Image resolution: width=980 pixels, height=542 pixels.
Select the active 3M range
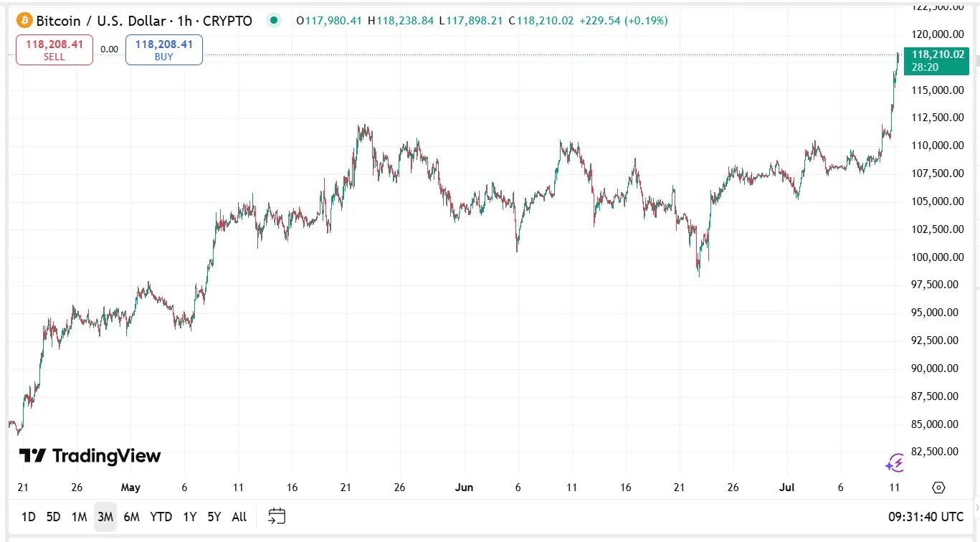pyautogui.click(x=105, y=517)
